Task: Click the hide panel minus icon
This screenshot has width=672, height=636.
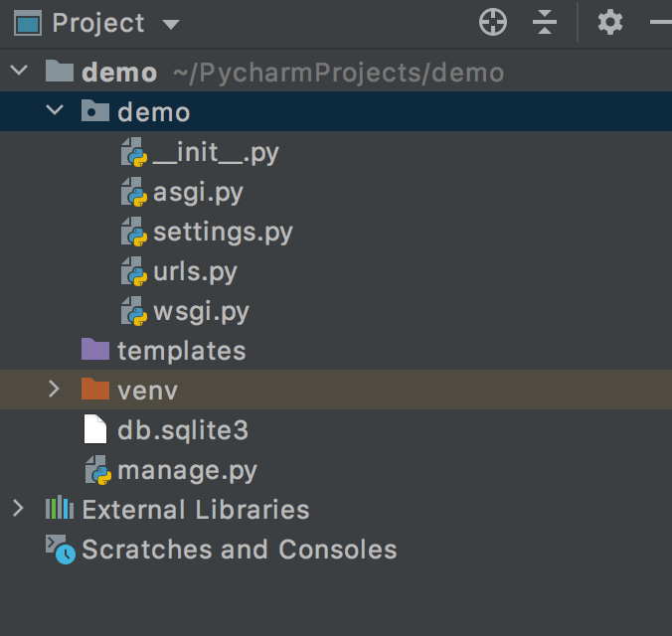Action: [660, 22]
